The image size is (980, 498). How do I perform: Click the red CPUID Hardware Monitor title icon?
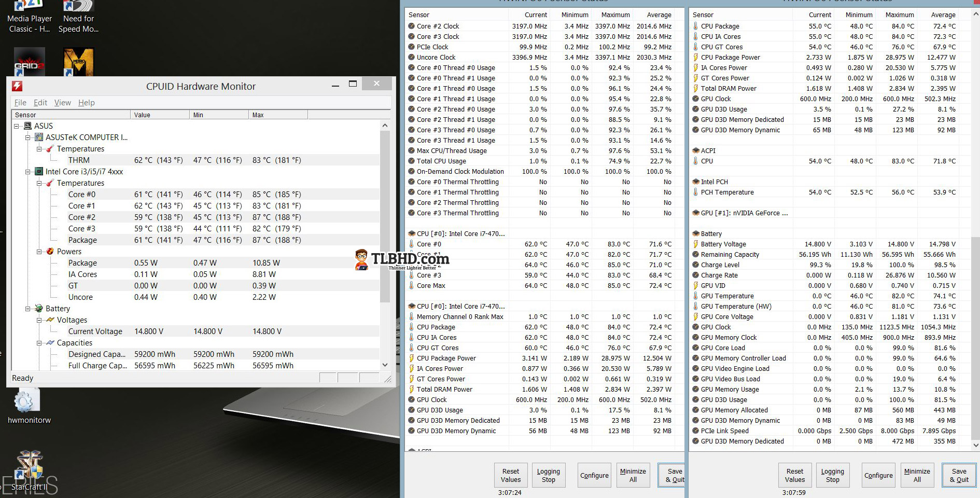(17, 86)
